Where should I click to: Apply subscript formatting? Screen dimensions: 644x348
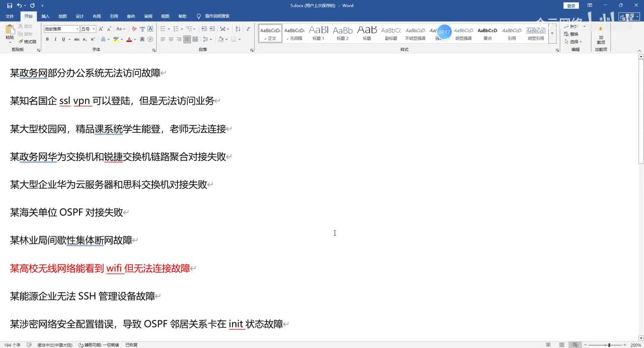[x=85, y=39]
